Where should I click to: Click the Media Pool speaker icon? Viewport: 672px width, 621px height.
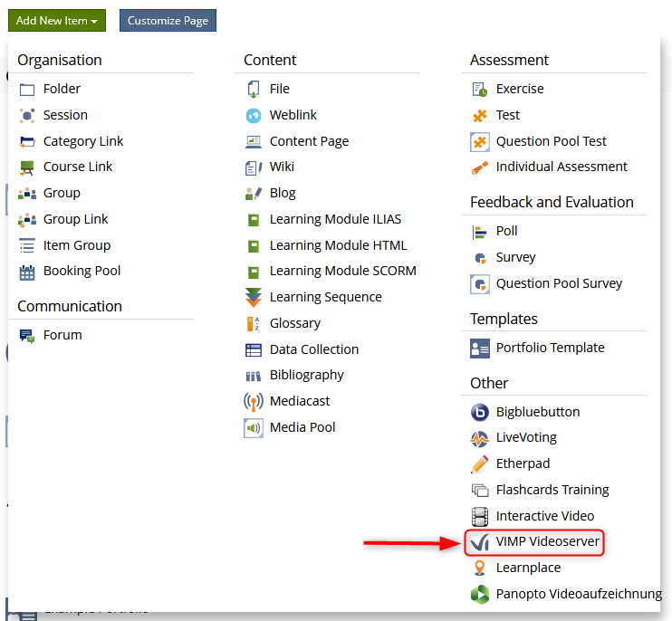click(254, 428)
